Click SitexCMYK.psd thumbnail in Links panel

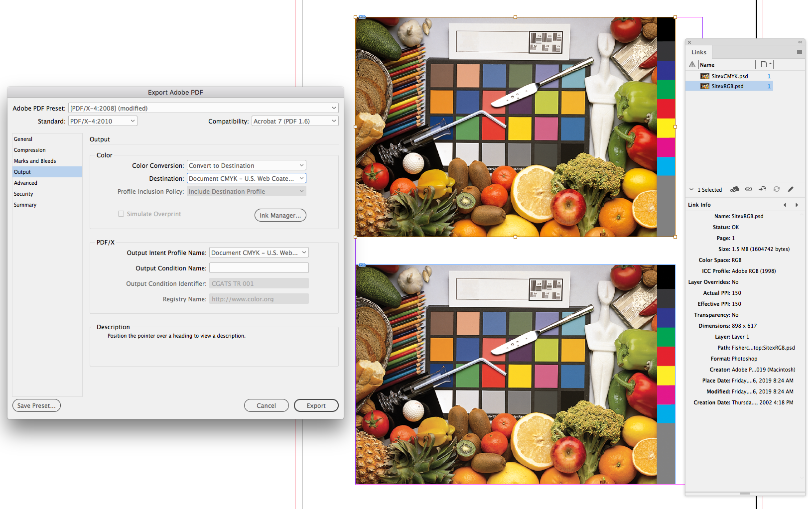[x=705, y=76]
